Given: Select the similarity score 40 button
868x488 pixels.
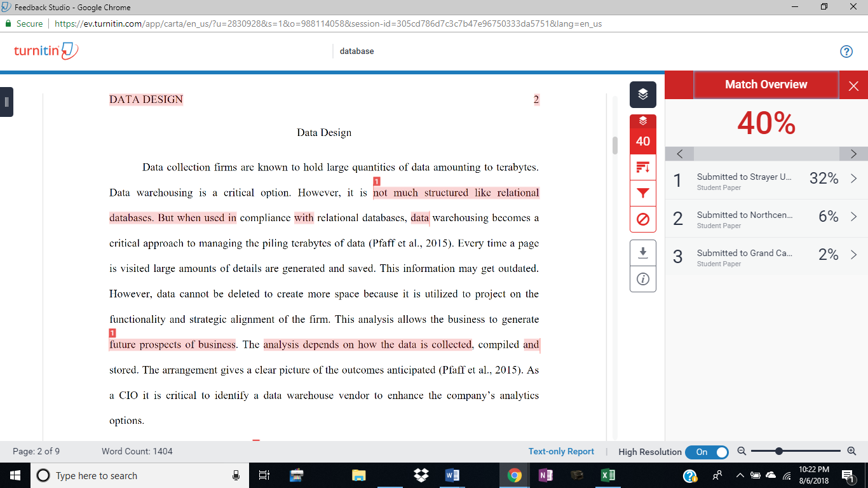Looking at the screenshot, I should pos(643,141).
